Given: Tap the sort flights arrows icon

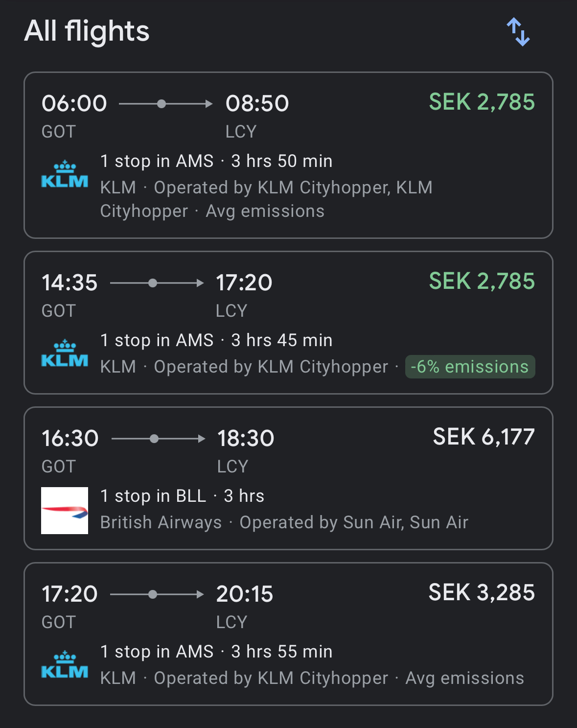Looking at the screenshot, I should click(518, 32).
